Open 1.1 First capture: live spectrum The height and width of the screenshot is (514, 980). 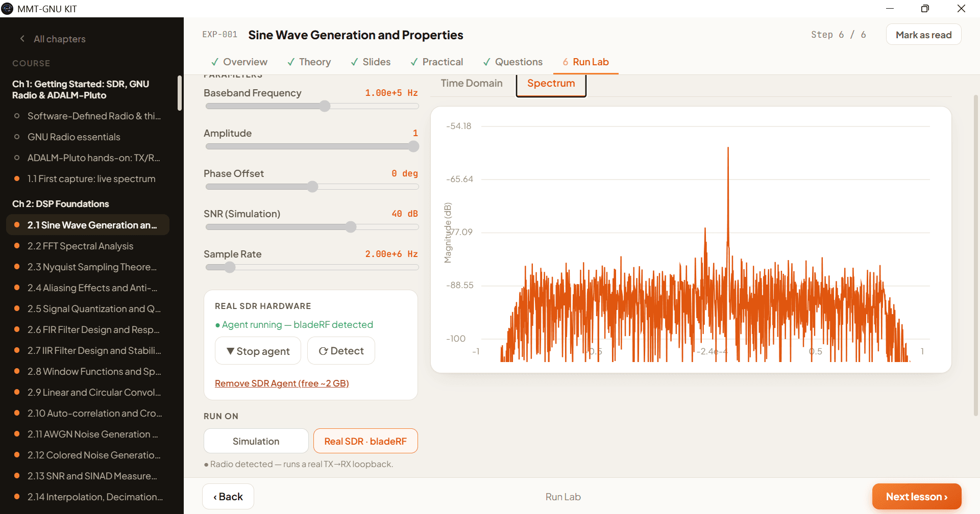(88, 178)
